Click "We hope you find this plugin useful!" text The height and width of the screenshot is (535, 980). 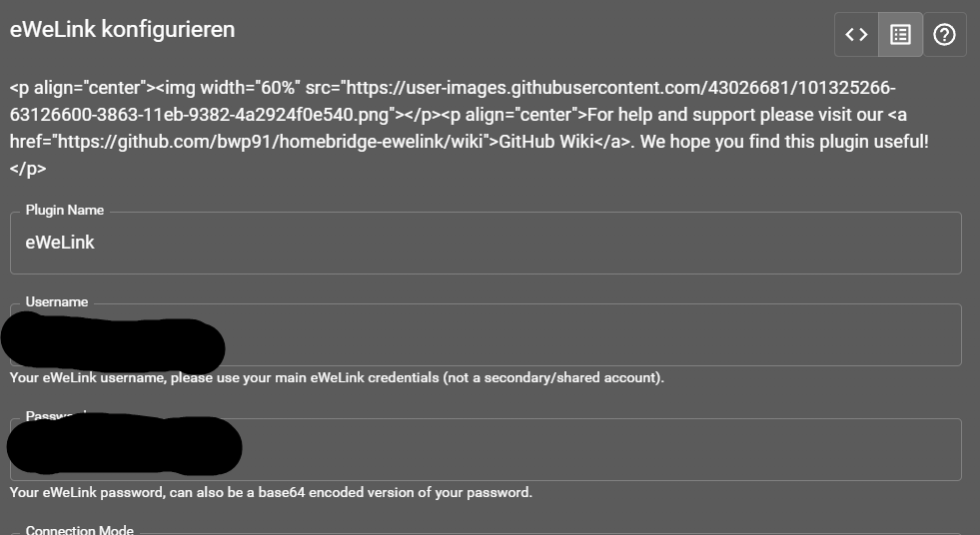(785, 142)
